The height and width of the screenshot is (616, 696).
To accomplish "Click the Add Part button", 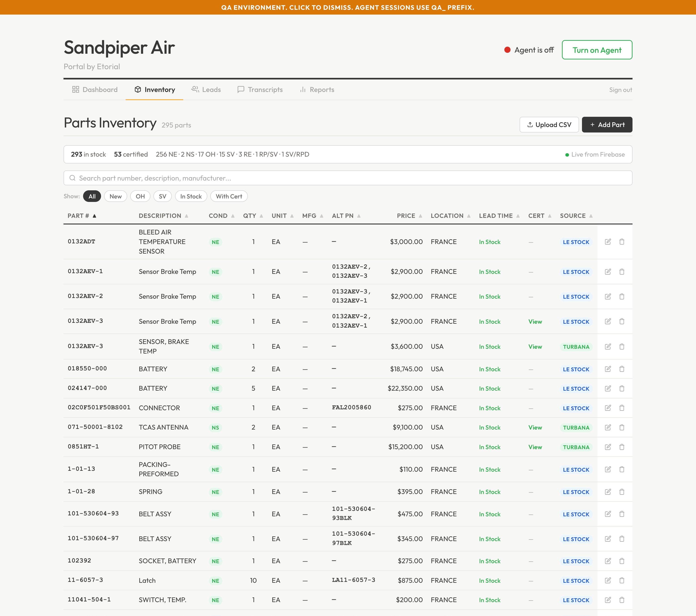I will pyautogui.click(x=607, y=125).
